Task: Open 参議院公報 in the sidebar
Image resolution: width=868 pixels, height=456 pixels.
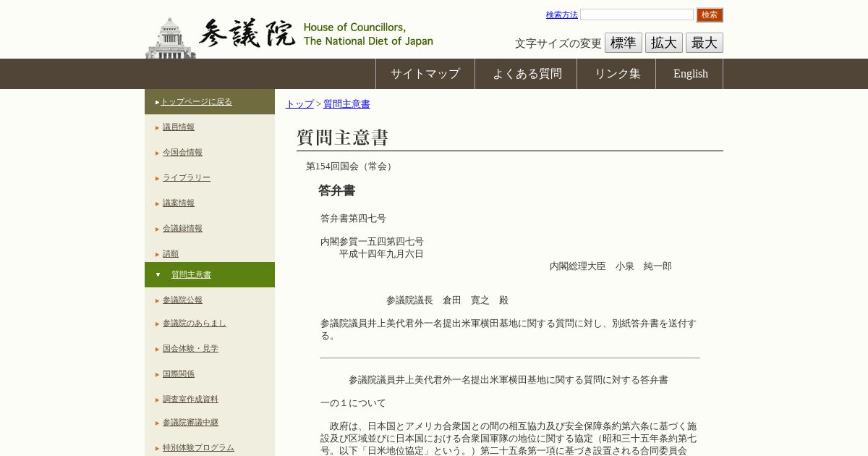Action: [182, 300]
